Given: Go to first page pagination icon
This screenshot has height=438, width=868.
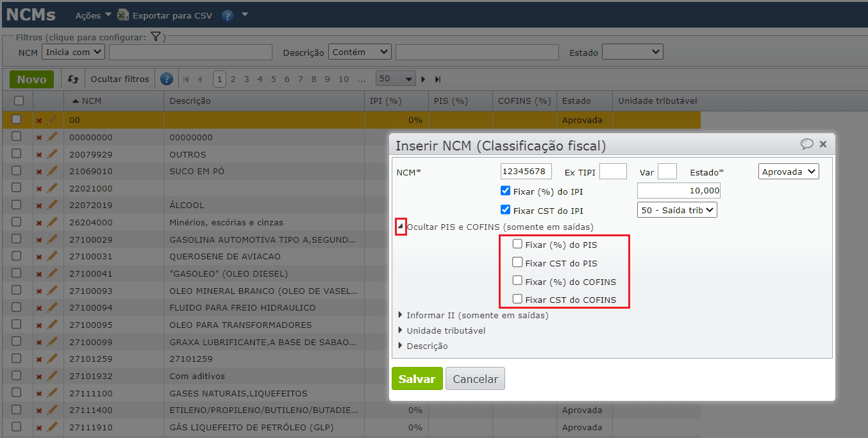Looking at the screenshot, I should pyautogui.click(x=186, y=79).
